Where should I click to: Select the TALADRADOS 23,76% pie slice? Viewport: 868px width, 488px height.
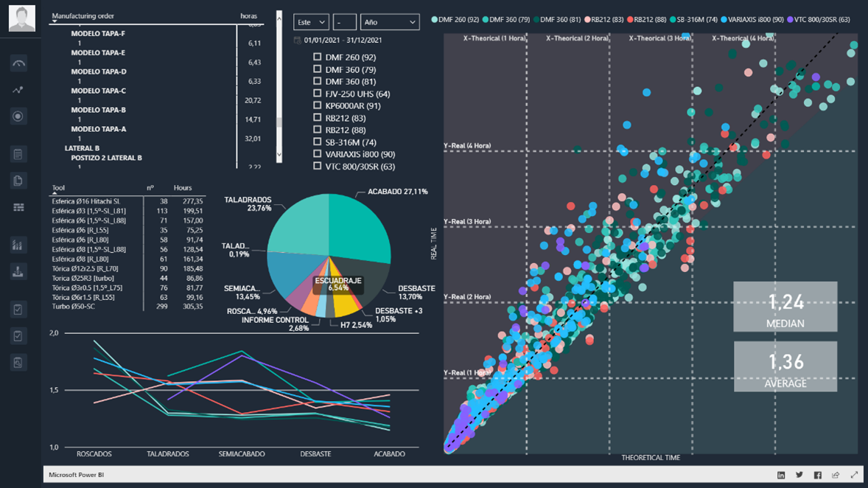298,224
